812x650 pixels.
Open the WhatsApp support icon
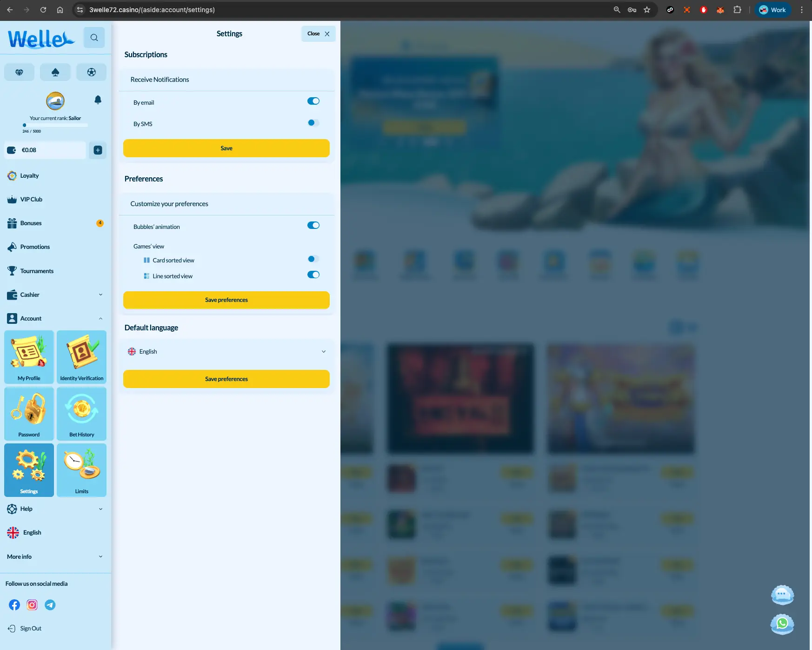tap(782, 624)
